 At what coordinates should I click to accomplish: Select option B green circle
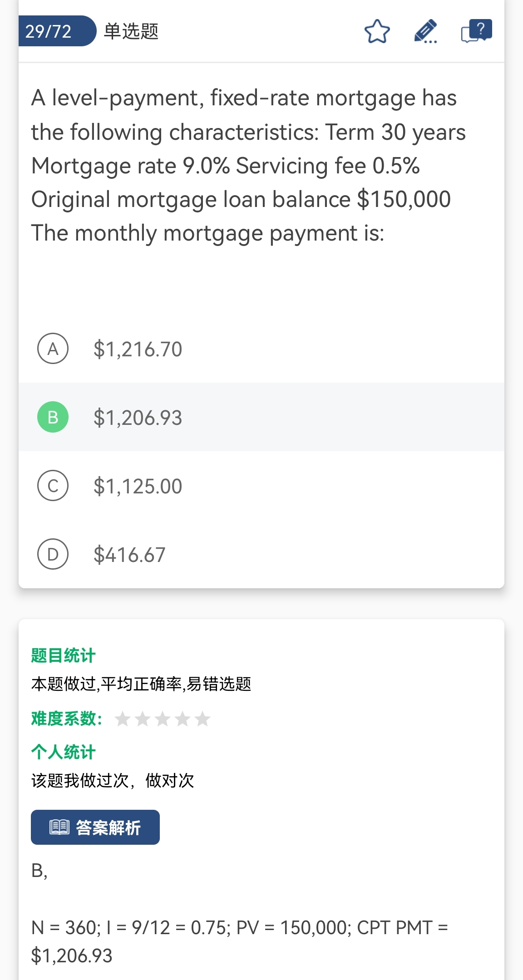(x=53, y=417)
